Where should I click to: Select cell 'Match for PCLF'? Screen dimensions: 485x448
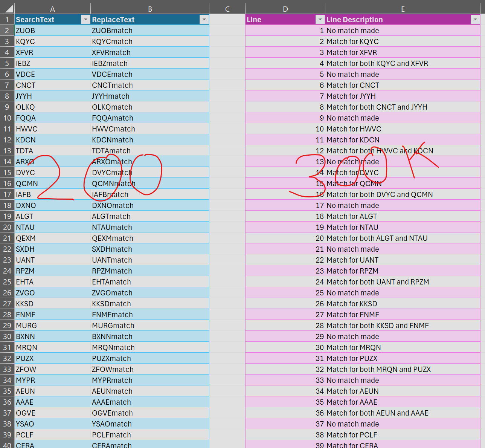click(x=403, y=435)
